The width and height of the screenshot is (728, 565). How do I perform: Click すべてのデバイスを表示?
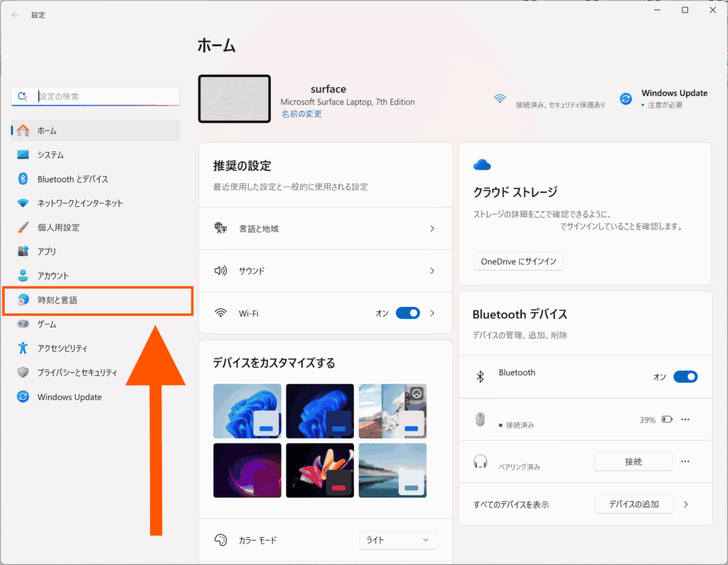(x=510, y=505)
